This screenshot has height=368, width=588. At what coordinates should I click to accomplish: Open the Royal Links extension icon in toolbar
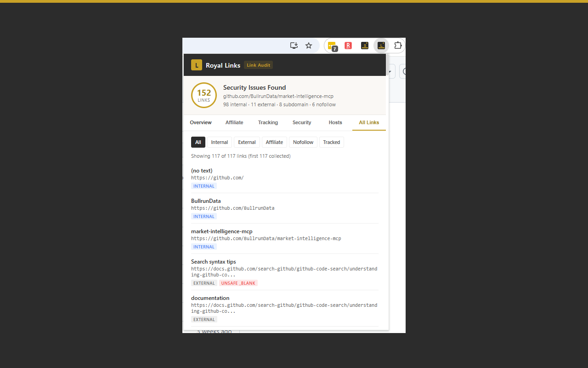point(381,46)
